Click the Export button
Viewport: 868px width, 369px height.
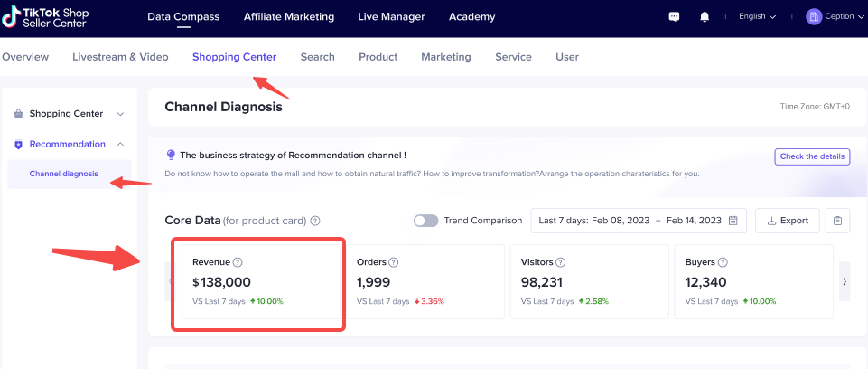click(x=788, y=221)
